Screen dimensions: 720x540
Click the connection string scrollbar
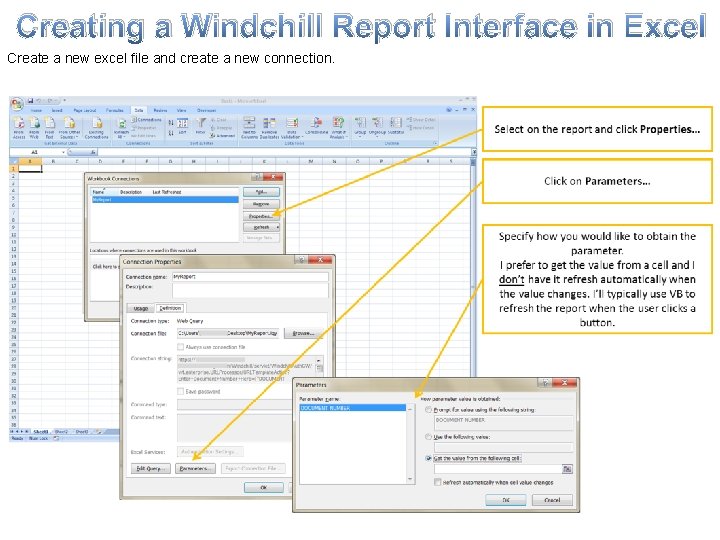point(319,368)
